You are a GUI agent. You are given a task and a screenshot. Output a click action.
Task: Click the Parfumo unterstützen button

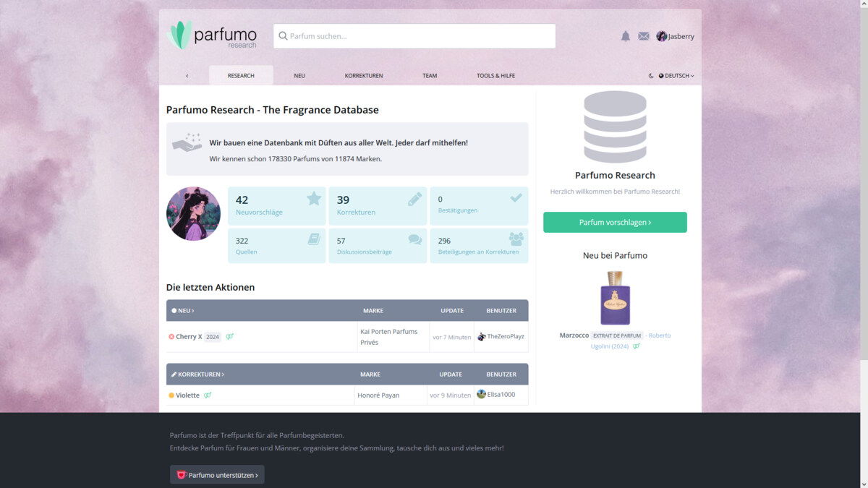(x=217, y=475)
